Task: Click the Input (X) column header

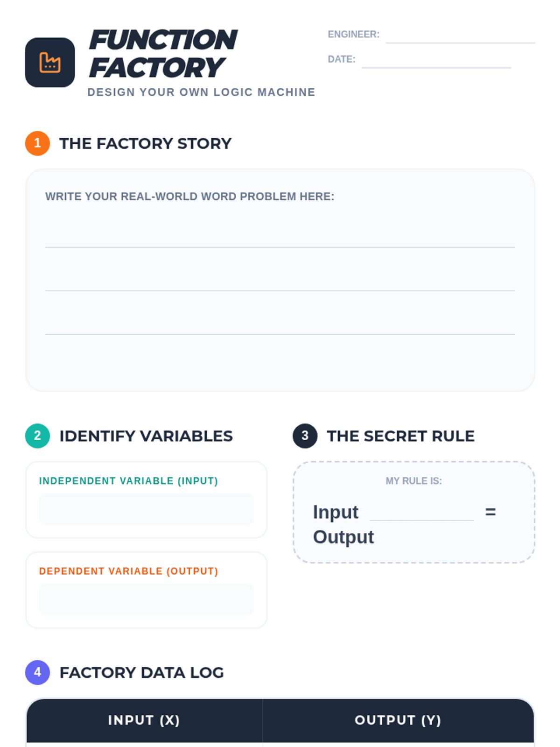Action: 144,720
